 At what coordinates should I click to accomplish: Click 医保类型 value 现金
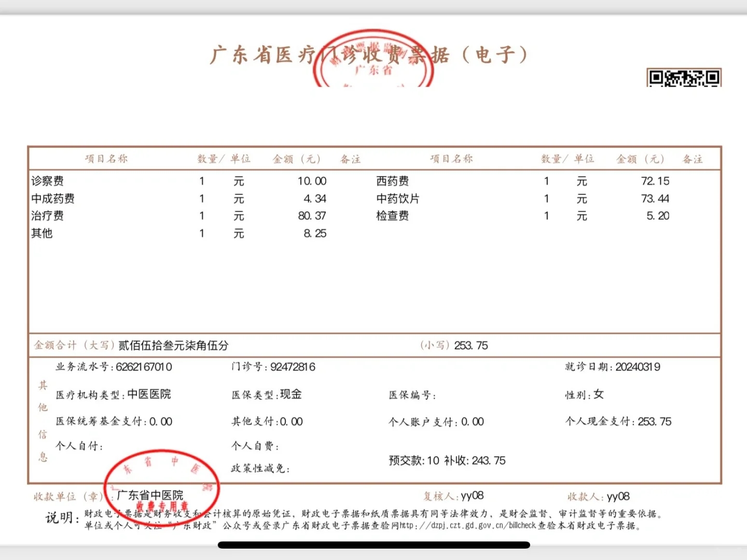pyautogui.click(x=291, y=394)
